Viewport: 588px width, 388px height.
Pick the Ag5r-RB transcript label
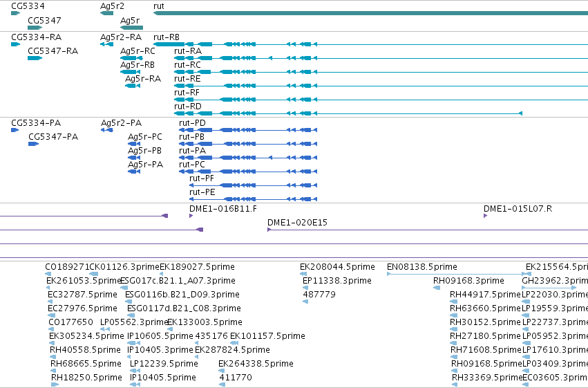point(137,65)
